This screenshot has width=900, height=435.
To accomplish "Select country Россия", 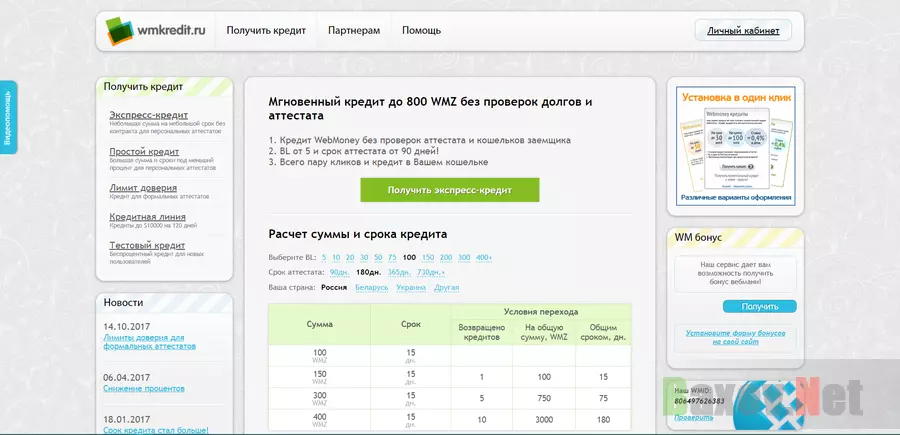I will tap(334, 288).
